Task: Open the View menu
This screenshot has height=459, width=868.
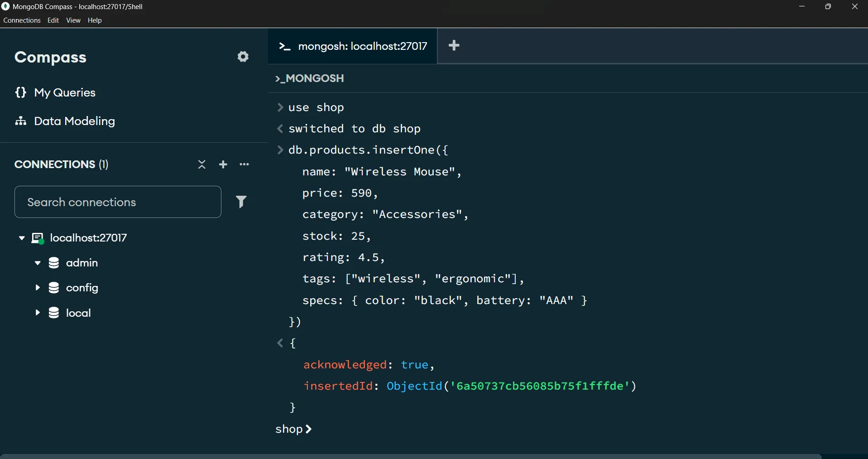Action: pos(73,20)
